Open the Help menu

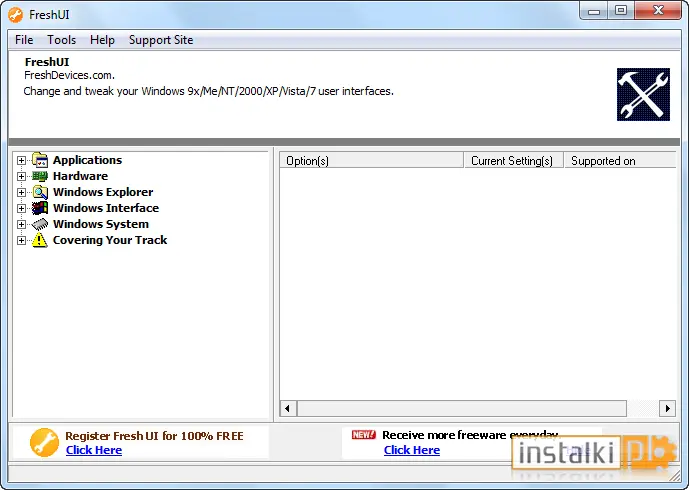coord(102,40)
